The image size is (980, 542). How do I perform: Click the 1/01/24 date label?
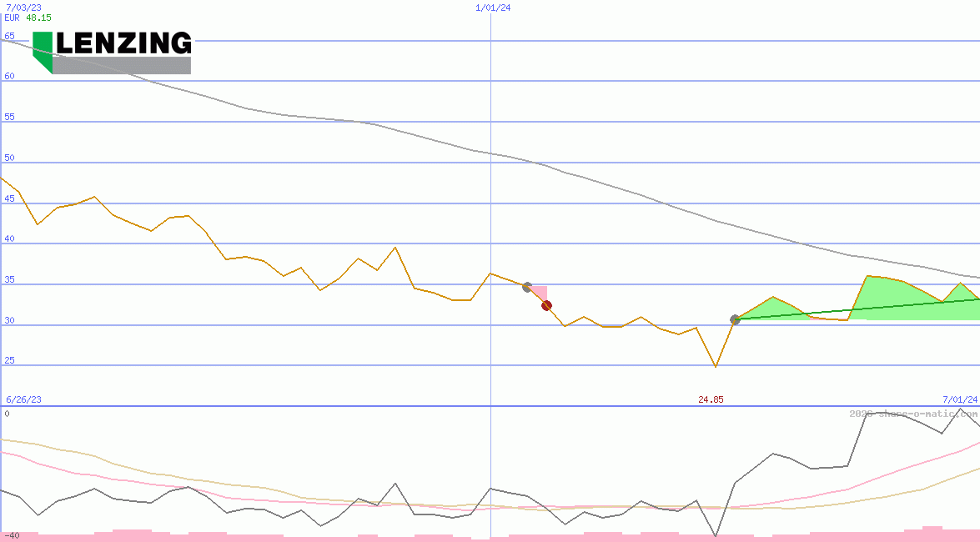point(493,8)
